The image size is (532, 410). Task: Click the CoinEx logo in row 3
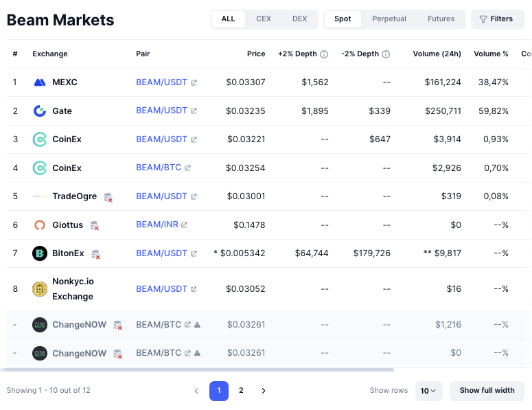(x=40, y=139)
